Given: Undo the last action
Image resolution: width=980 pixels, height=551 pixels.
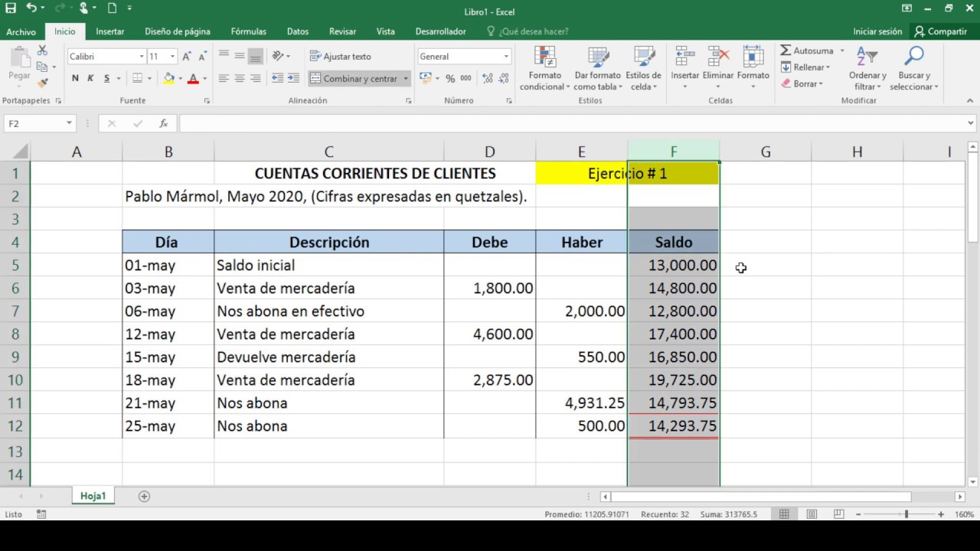Looking at the screenshot, I should (x=31, y=8).
